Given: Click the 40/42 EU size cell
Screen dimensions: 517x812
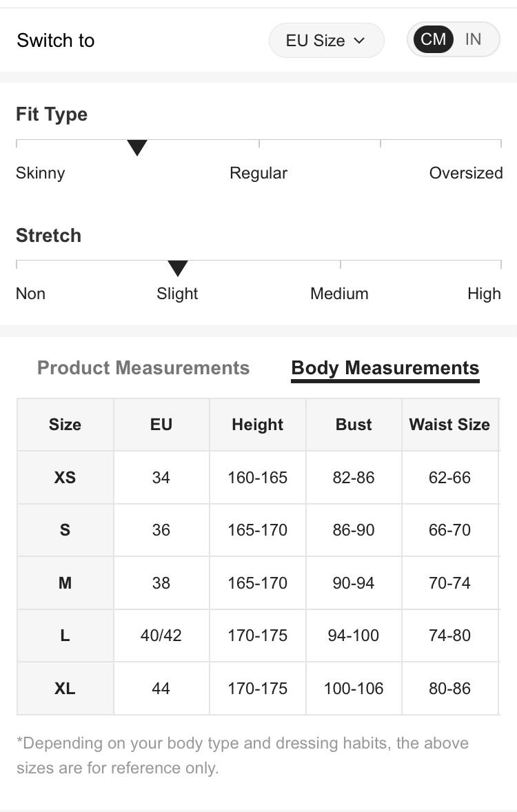Looking at the screenshot, I should click(161, 636).
